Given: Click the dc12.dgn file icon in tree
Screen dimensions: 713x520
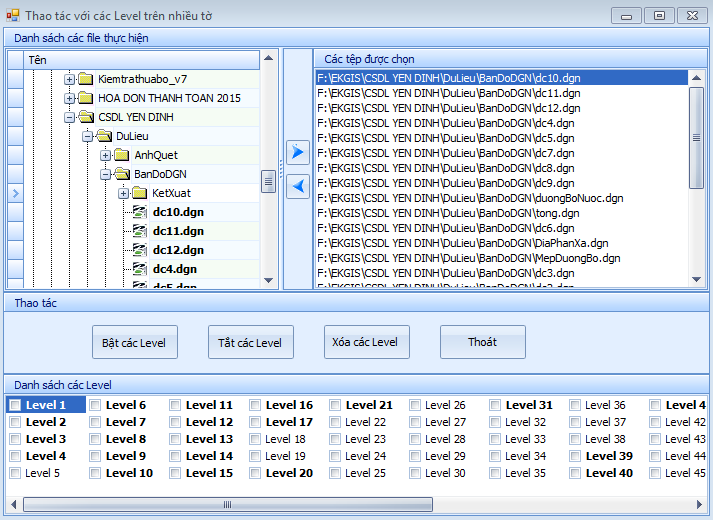Looking at the screenshot, I should (x=139, y=250).
